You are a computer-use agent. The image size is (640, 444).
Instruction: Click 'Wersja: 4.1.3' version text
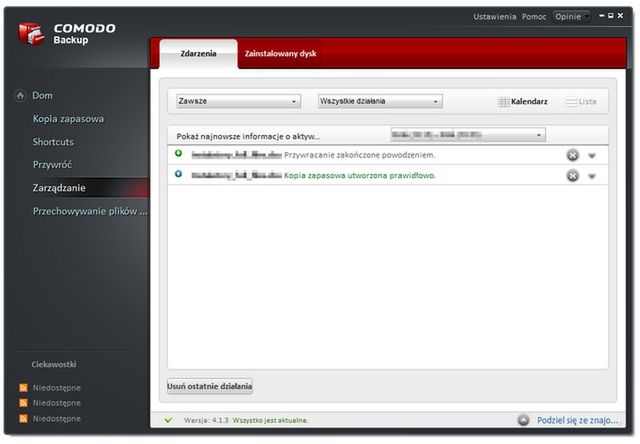pyautogui.click(x=206, y=420)
